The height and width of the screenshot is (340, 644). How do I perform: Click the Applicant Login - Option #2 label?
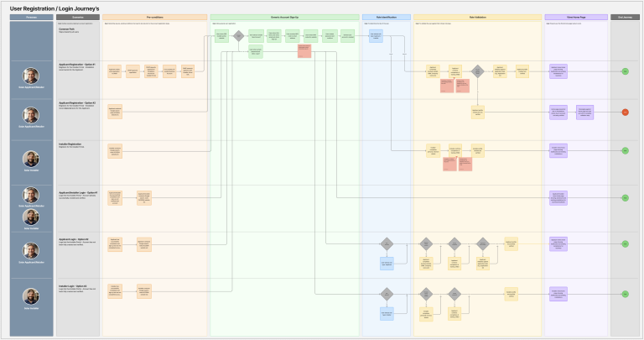click(x=73, y=239)
